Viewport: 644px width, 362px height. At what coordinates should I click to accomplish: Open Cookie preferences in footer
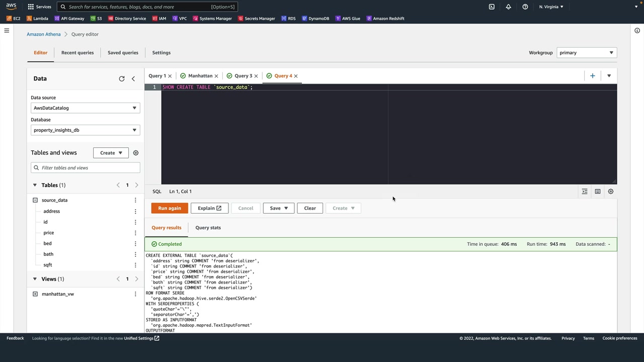tap(620, 338)
